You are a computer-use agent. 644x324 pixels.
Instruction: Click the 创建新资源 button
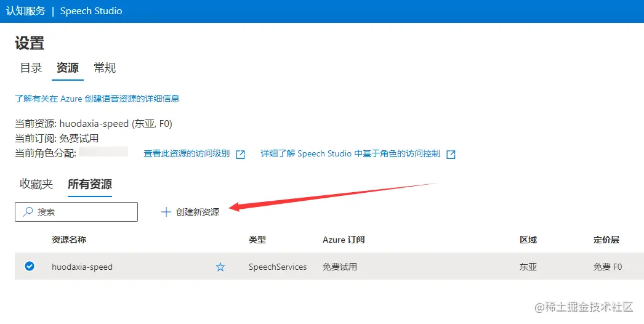pyautogui.click(x=190, y=212)
